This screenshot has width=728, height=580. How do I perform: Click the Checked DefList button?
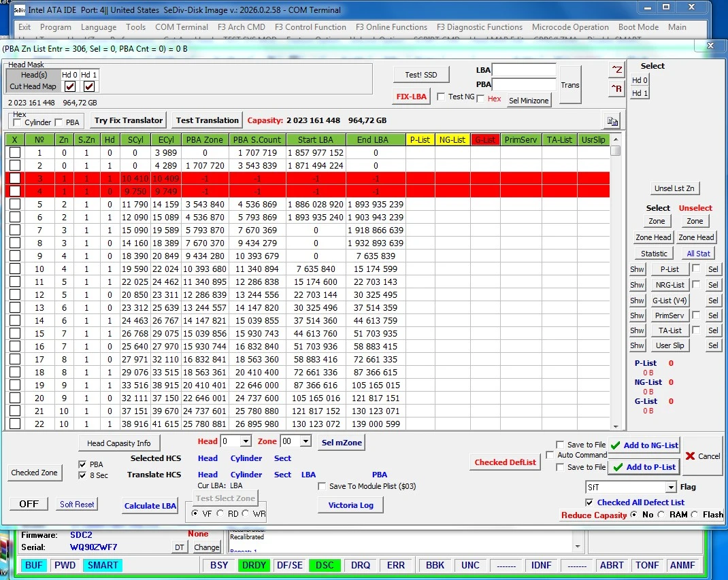tap(505, 462)
